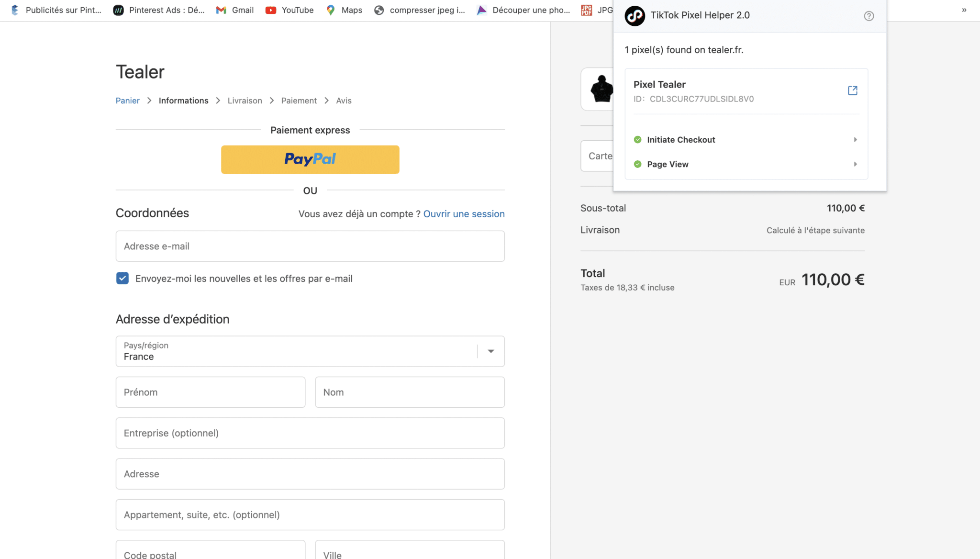Open the Gmail bookmark icon
This screenshot has height=559, width=980.
pyautogui.click(x=221, y=10)
